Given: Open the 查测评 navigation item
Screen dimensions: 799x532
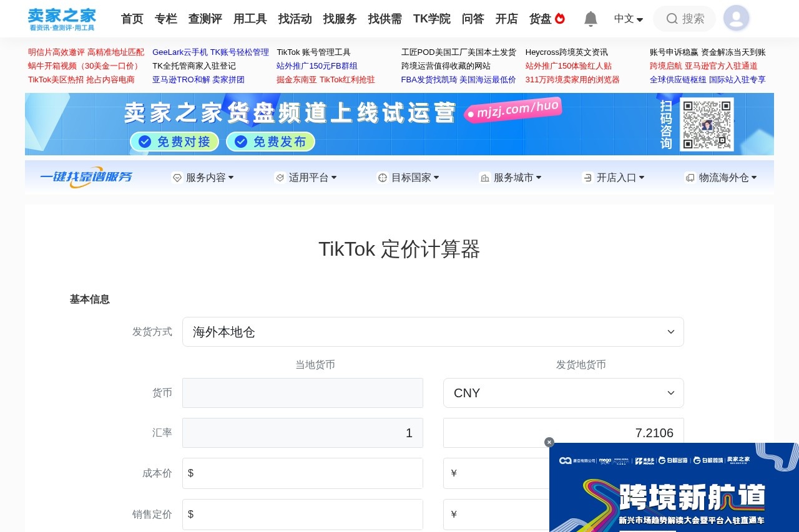Looking at the screenshot, I should click(x=205, y=19).
